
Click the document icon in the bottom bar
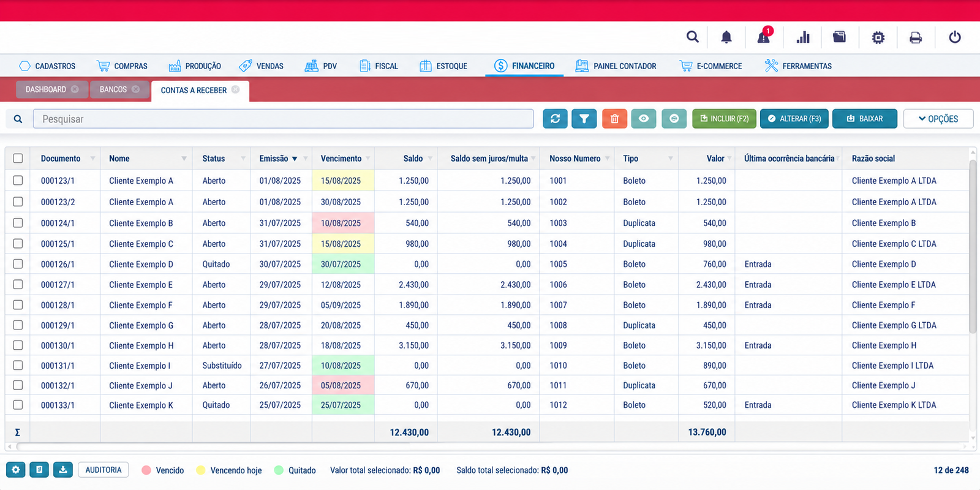[39, 470]
